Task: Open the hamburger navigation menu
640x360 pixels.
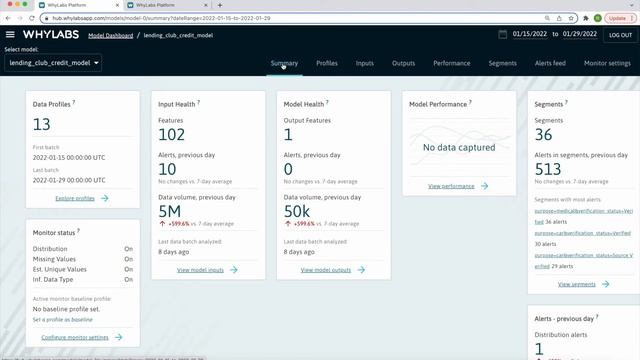Action: (10, 35)
